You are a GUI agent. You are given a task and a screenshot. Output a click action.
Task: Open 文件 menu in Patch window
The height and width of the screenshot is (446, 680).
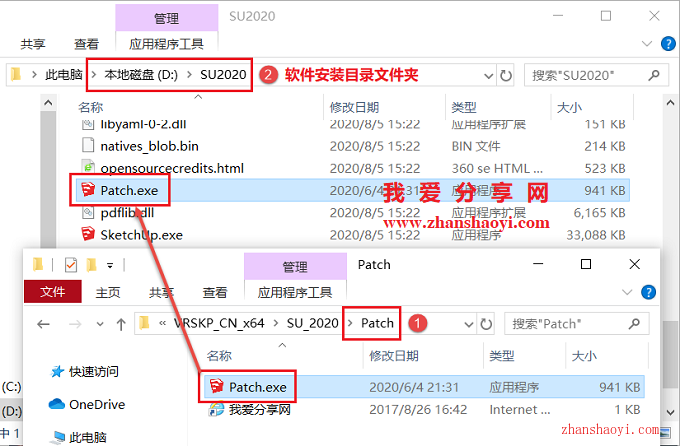52,292
